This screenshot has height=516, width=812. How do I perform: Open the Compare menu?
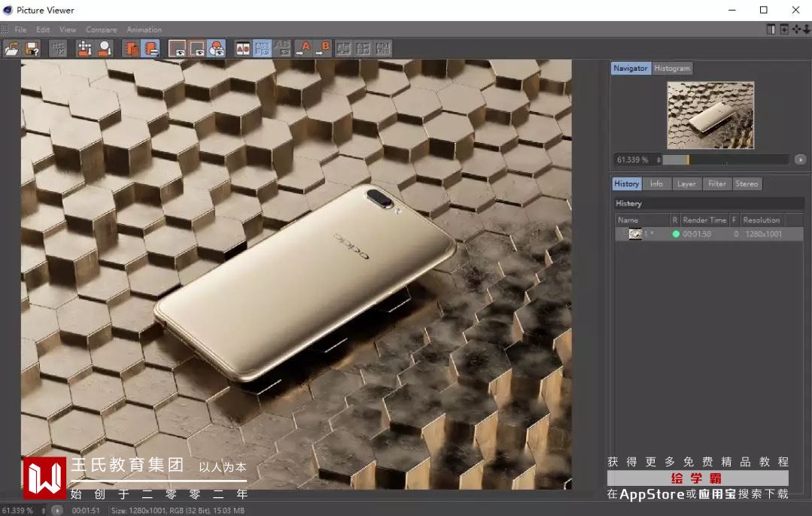[101, 29]
